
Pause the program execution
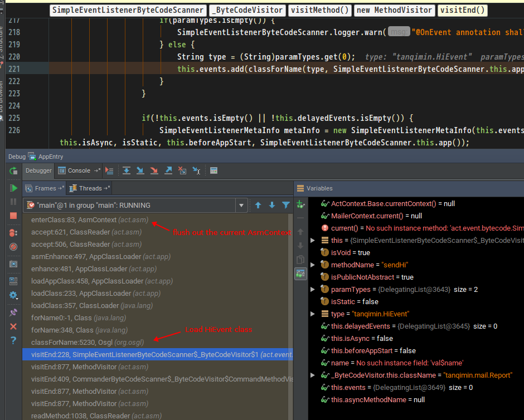(x=13, y=202)
